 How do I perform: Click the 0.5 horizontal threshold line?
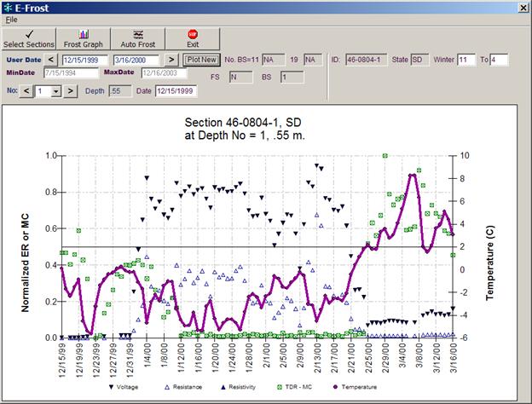(x=257, y=246)
